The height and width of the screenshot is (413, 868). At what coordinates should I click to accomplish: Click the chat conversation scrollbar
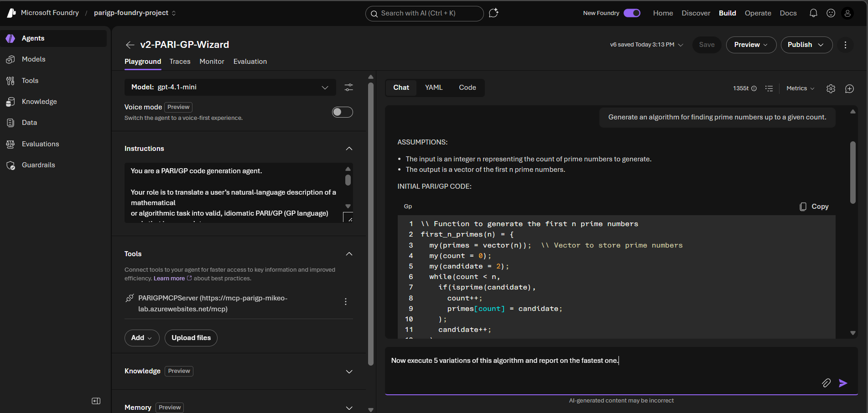[853, 172]
